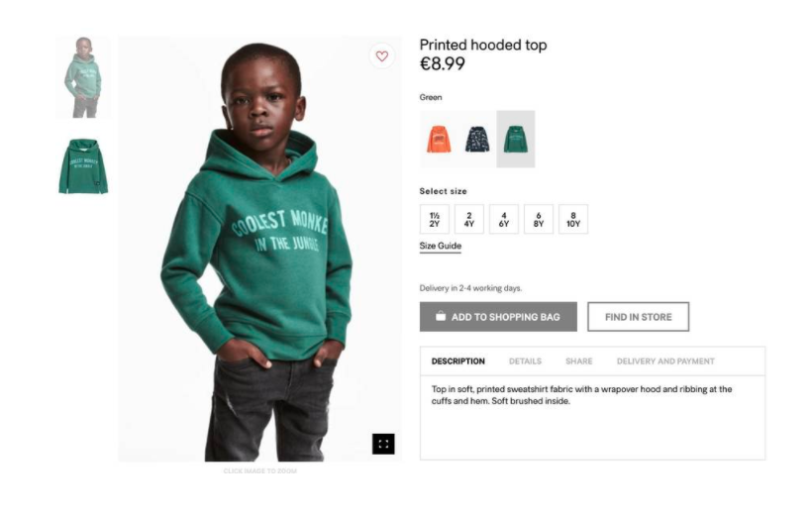This screenshot has height=516, width=812.
Task: Select the dark navy hoodie swatch
Action: [477, 139]
